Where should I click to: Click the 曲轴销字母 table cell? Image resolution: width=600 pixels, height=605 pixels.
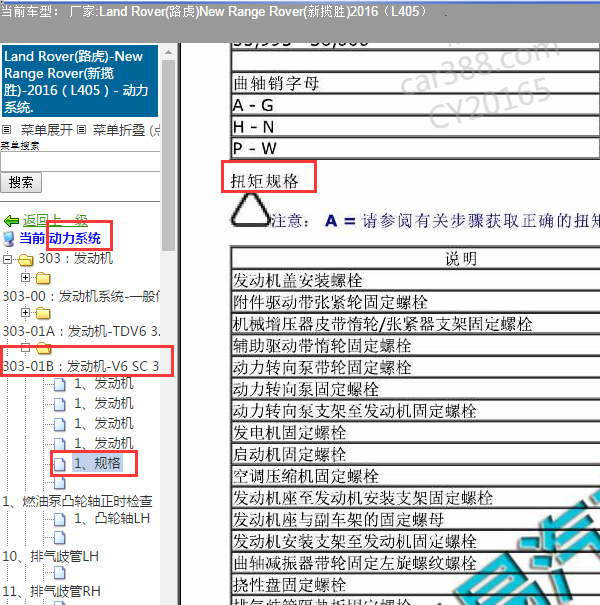(x=415, y=83)
